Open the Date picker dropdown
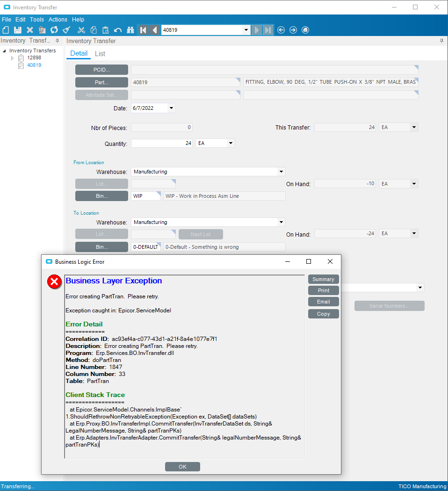This screenshot has width=448, height=491. pyautogui.click(x=171, y=108)
